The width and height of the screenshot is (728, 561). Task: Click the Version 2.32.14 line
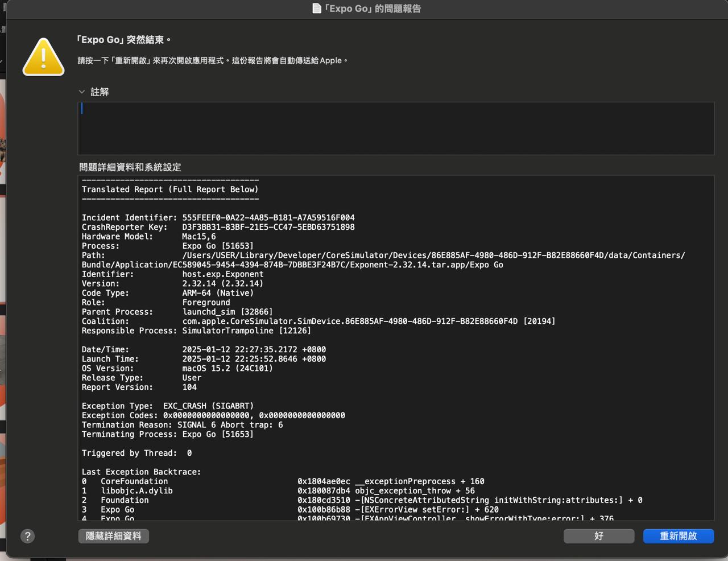pyautogui.click(x=173, y=283)
